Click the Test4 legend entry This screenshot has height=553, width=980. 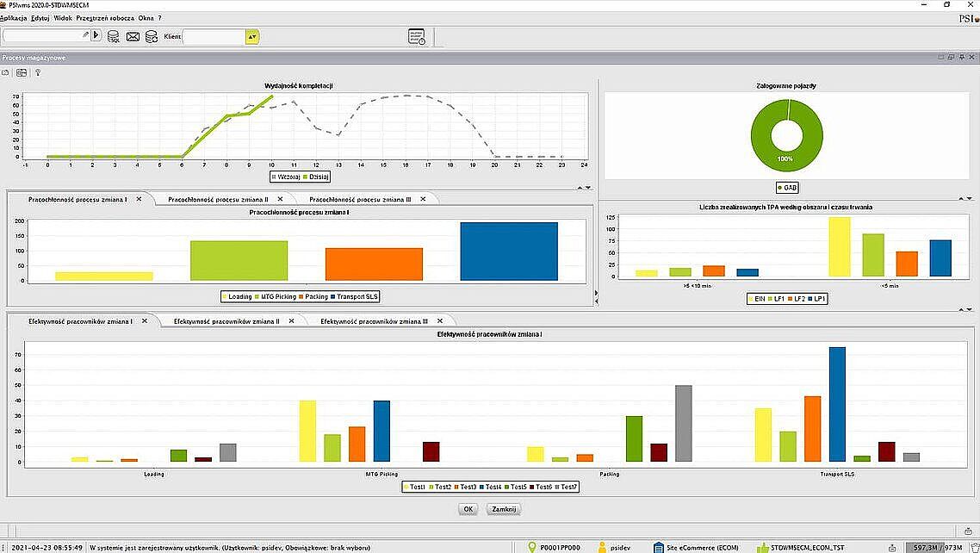tap(489, 487)
